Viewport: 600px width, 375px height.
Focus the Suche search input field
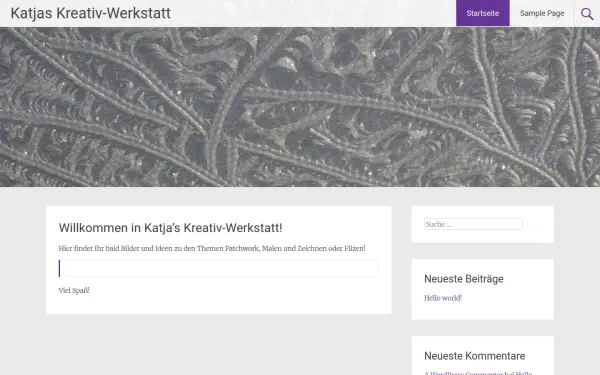(x=473, y=224)
